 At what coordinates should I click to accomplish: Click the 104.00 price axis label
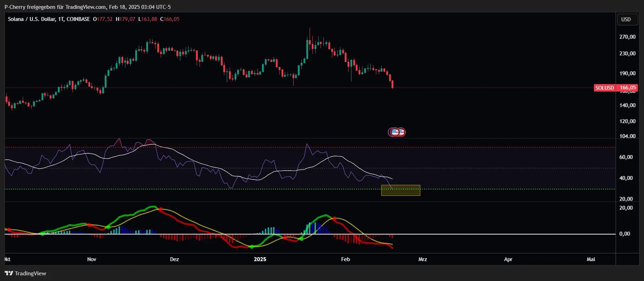coord(627,136)
